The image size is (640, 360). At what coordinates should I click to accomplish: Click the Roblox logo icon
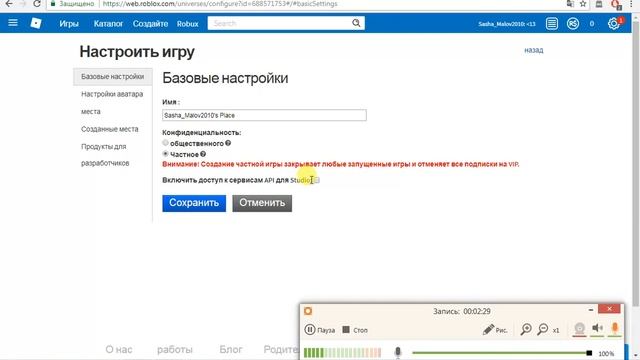36,23
